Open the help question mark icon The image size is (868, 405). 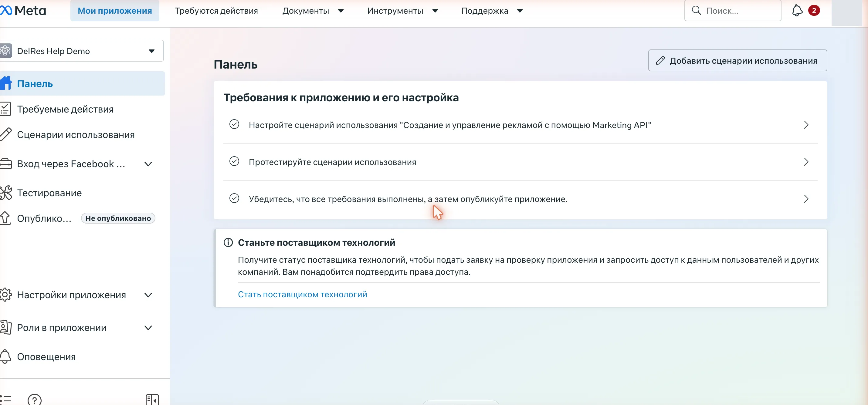pyautogui.click(x=34, y=400)
